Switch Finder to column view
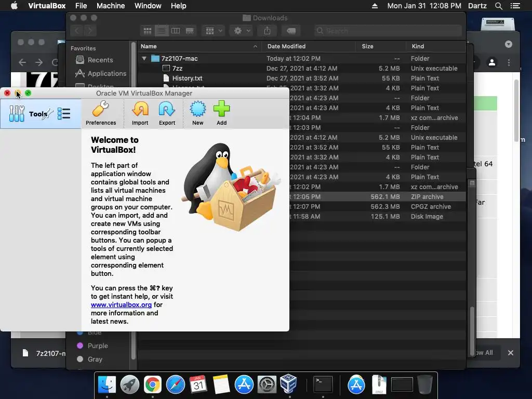The height and width of the screenshot is (399, 532). pos(176,31)
